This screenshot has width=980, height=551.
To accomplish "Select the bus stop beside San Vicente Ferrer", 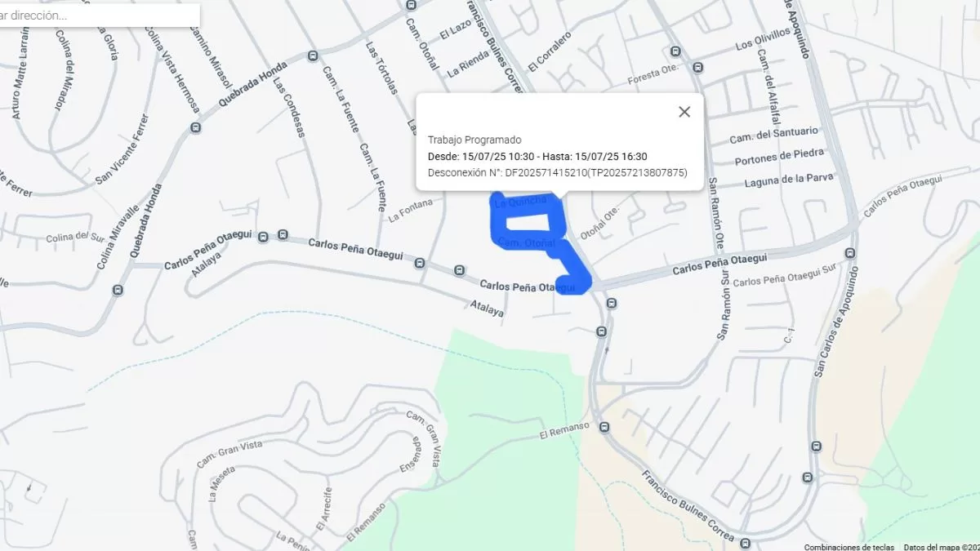I will coord(195,128).
